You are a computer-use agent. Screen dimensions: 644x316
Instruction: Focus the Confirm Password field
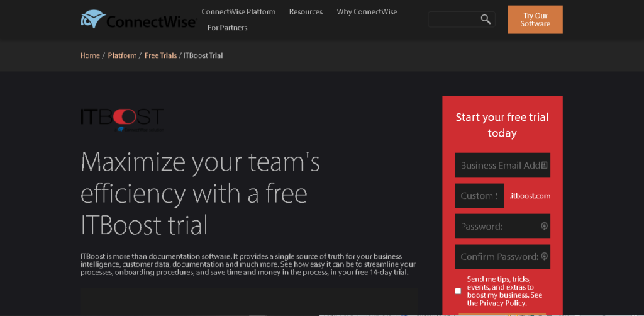502,256
